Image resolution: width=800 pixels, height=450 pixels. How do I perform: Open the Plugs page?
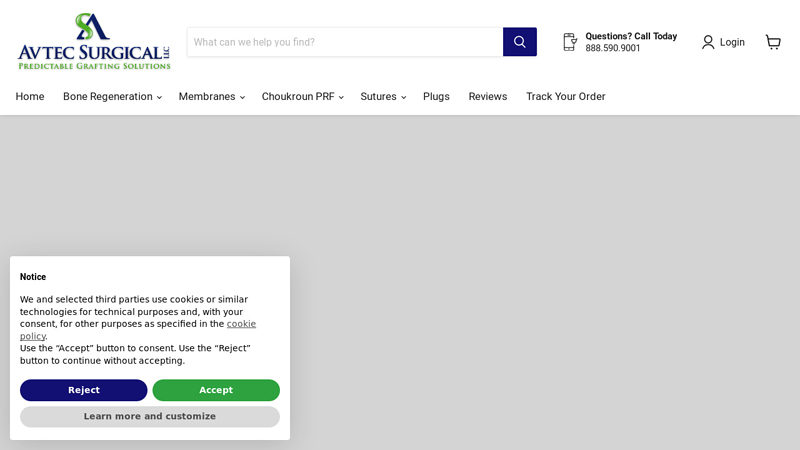(x=436, y=96)
